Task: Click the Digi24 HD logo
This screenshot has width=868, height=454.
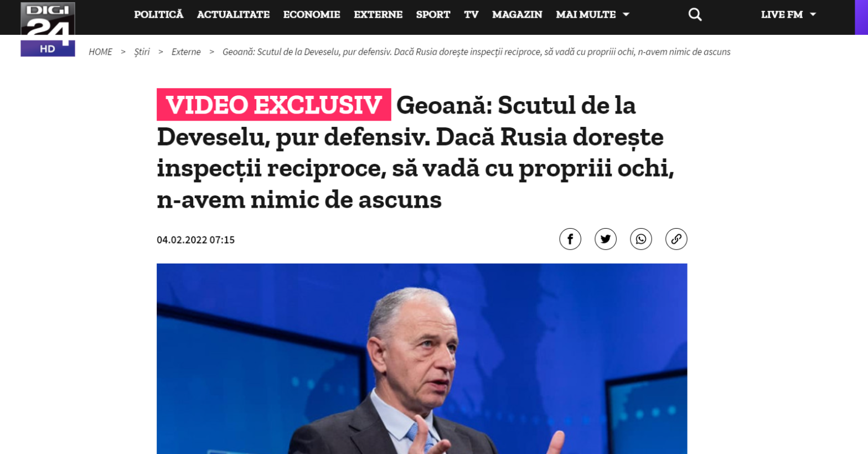Action: pyautogui.click(x=48, y=29)
